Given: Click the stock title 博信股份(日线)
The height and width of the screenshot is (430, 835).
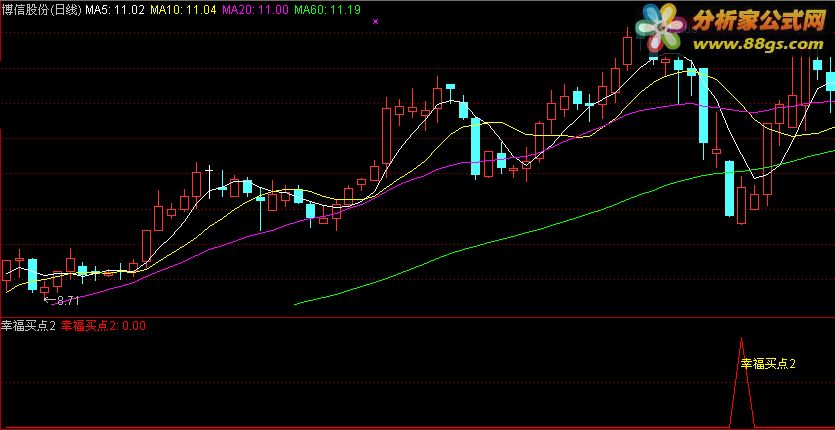Looking at the screenshot, I should (x=41, y=10).
